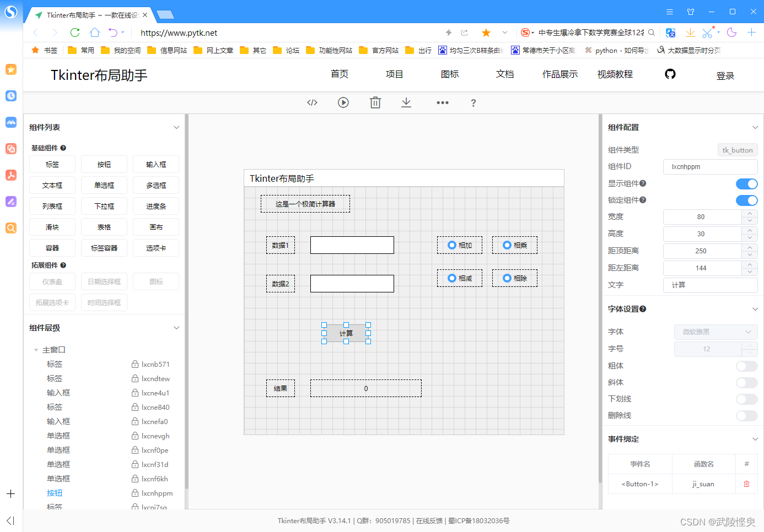Open the 项目 nav item
Screen dimensions: 764x532
coord(395,74)
